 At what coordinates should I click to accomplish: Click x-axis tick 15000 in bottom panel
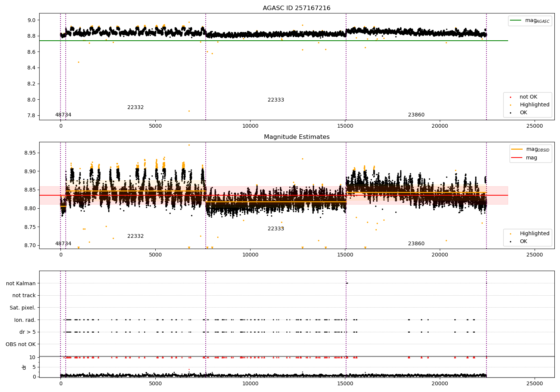(345, 384)
